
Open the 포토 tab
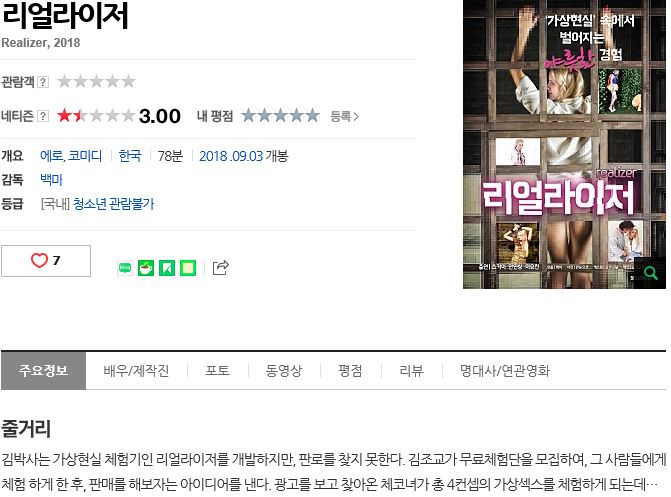click(217, 371)
